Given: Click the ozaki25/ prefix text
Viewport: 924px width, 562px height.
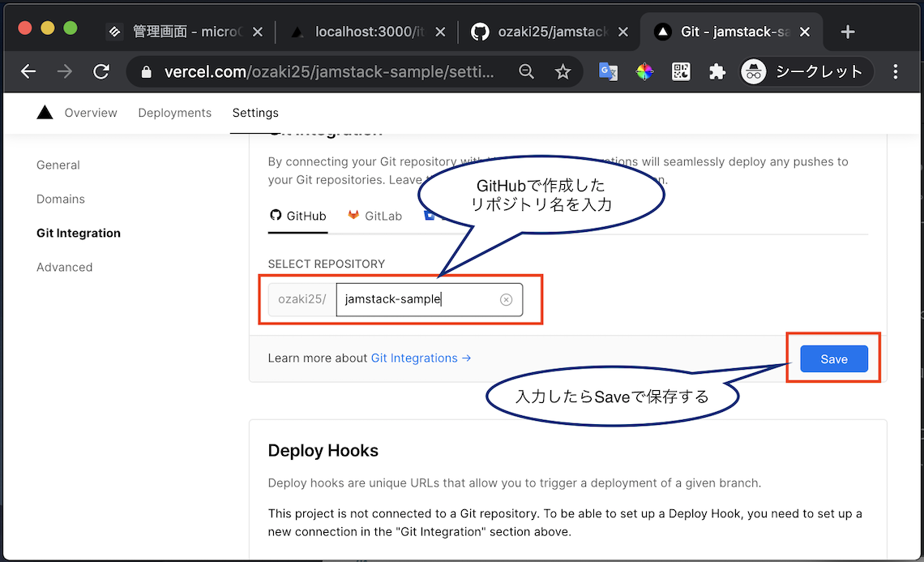Looking at the screenshot, I should pyautogui.click(x=302, y=299).
